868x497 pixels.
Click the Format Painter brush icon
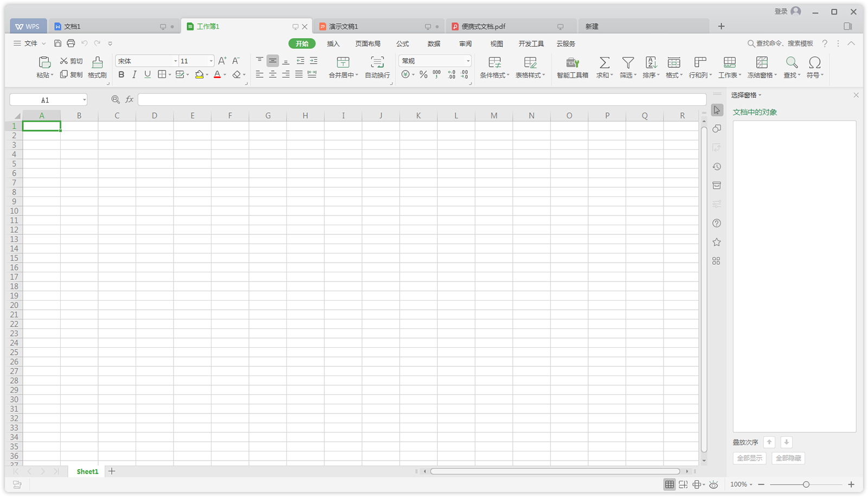click(97, 62)
